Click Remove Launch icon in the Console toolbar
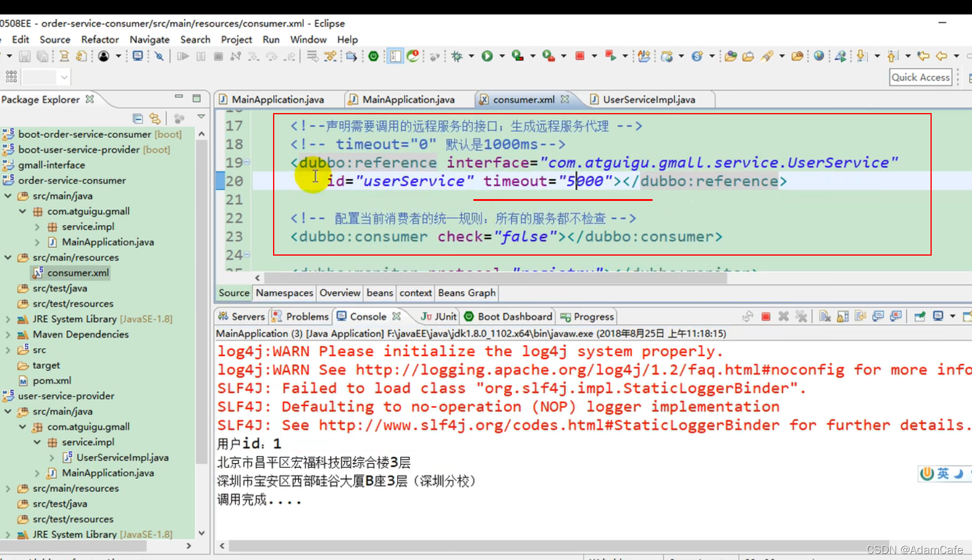Viewport: 972px width, 560px height. click(x=783, y=316)
